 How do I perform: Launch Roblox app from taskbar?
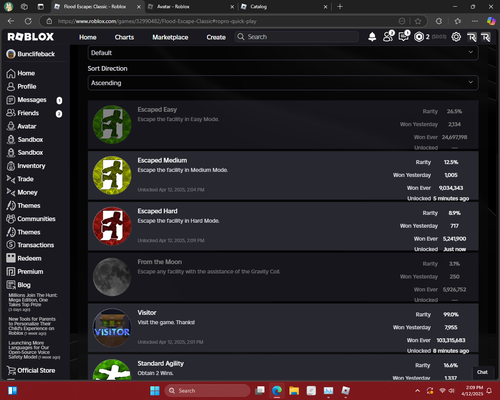[346, 391]
